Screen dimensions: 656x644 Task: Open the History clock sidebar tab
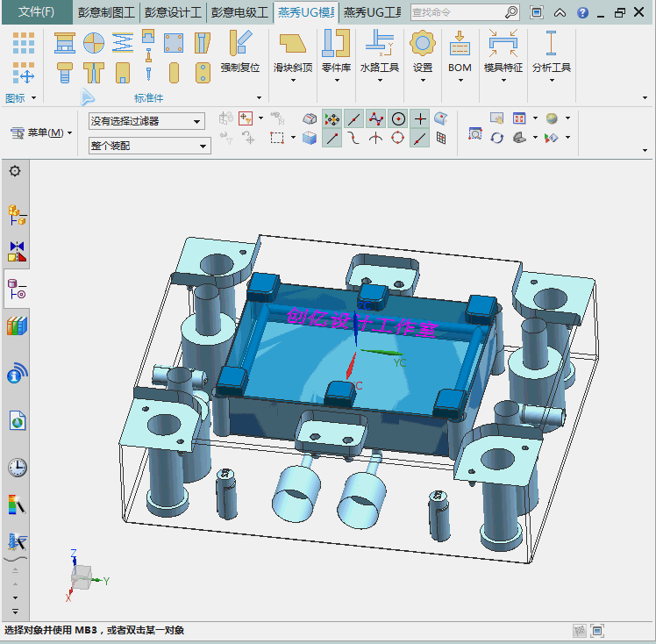(18, 467)
